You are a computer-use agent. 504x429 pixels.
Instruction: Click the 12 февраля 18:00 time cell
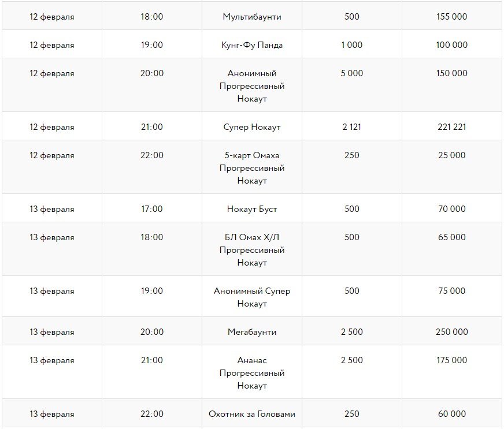tap(152, 17)
